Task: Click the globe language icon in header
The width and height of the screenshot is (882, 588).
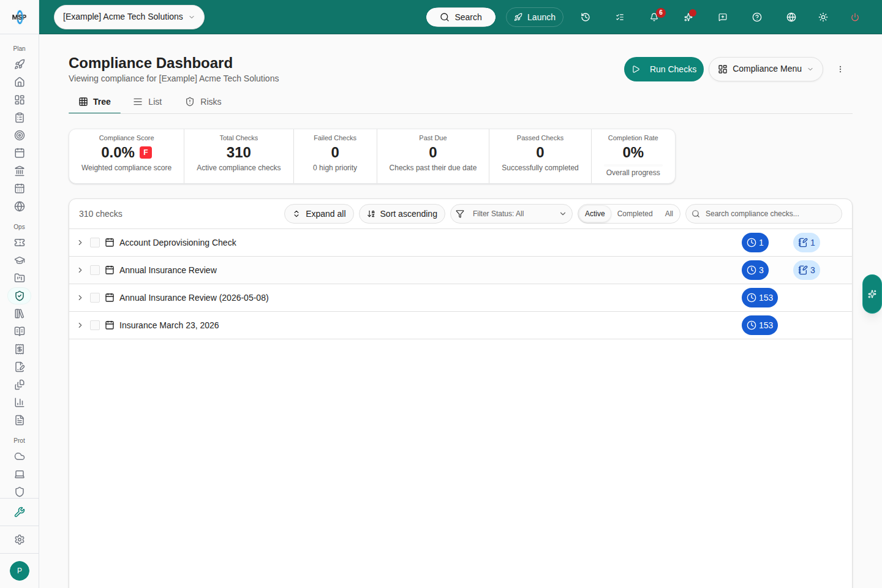Action: 791,17
